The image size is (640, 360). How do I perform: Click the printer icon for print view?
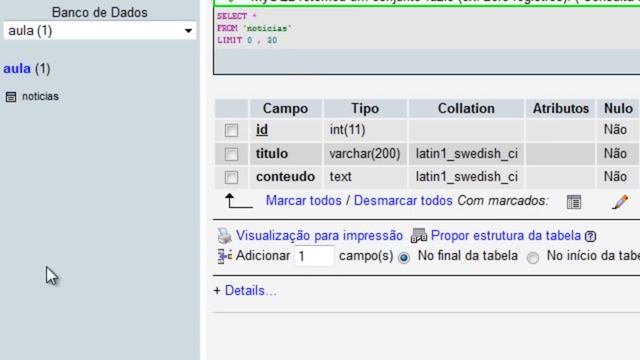(x=224, y=236)
